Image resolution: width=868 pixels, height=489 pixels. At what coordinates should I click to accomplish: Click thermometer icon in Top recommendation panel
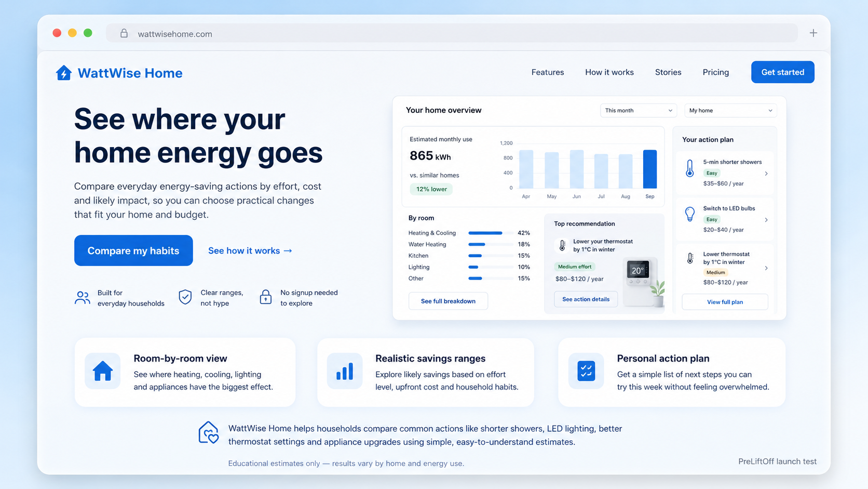click(x=562, y=245)
